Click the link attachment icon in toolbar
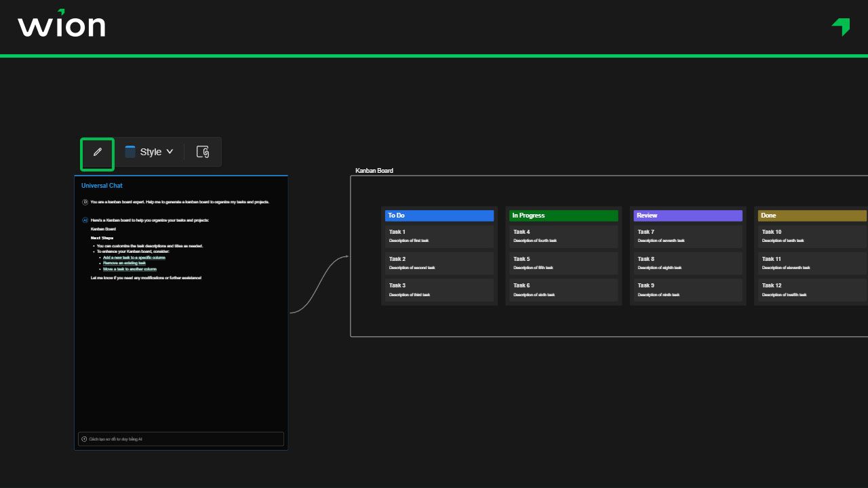Image resolution: width=868 pixels, height=488 pixels. tap(202, 152)
